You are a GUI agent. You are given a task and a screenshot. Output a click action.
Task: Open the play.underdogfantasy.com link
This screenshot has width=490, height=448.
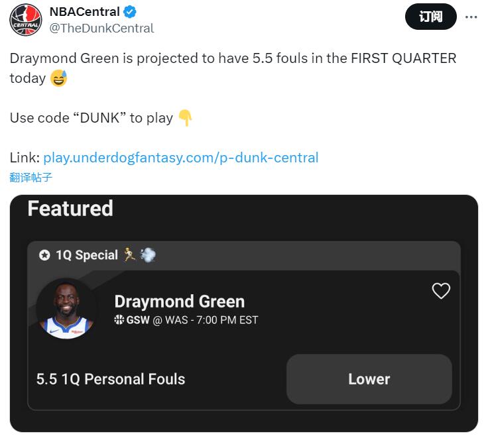coord(180,158)
